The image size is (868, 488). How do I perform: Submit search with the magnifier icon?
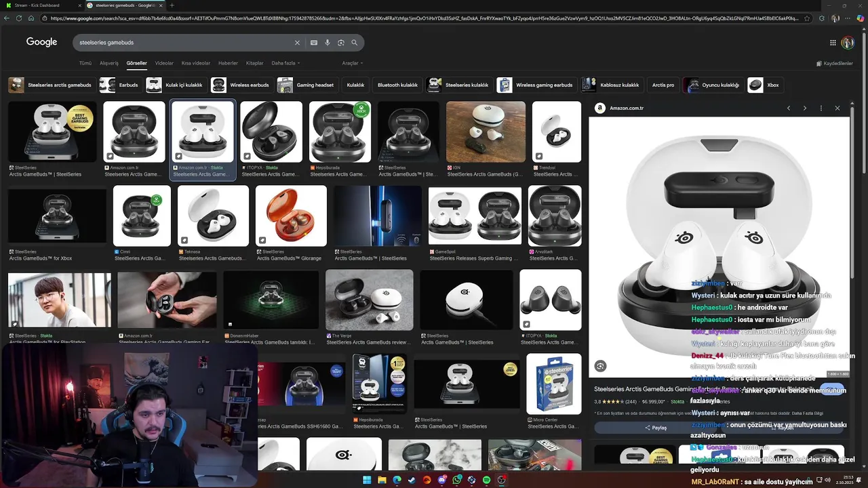click(x=354, y=43)
